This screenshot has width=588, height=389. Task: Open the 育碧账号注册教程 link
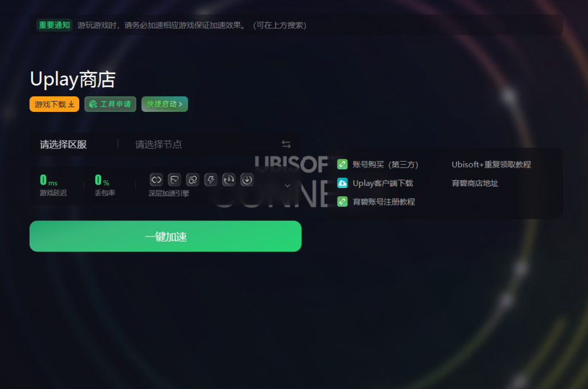pyautogui.click(x=384, y=201)
